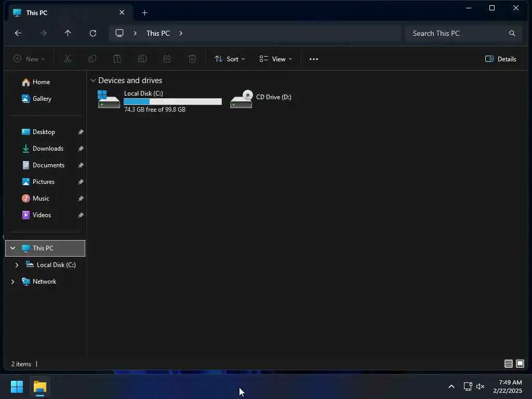The image size is (532, 399).
Task: Show hidden system tray icons
Action: (x=451, y=387)
